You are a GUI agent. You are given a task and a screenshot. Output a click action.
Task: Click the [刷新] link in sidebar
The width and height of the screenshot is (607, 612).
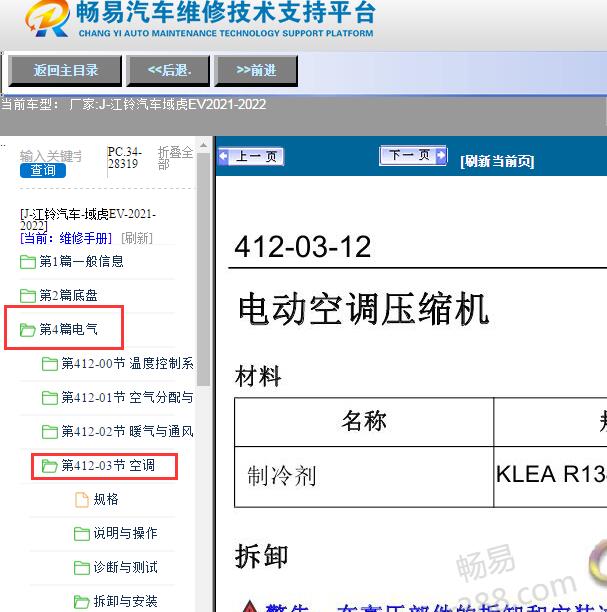click(x=137, y=238)
